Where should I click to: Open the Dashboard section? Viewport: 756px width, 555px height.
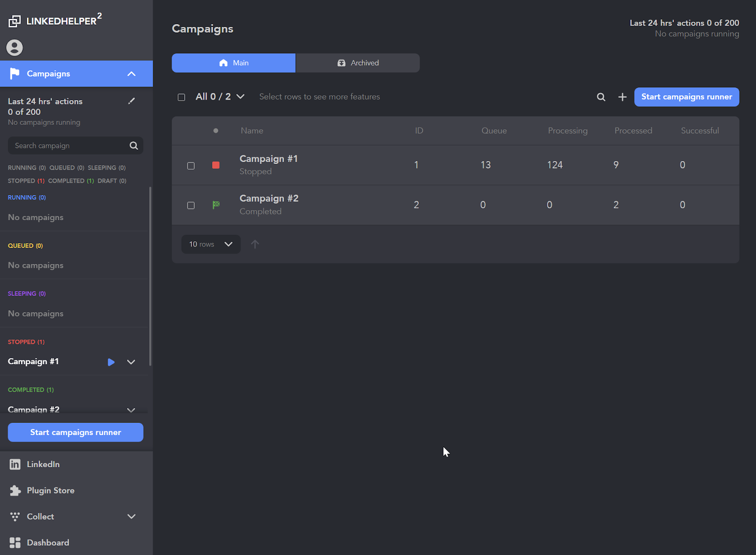(48, 542)
